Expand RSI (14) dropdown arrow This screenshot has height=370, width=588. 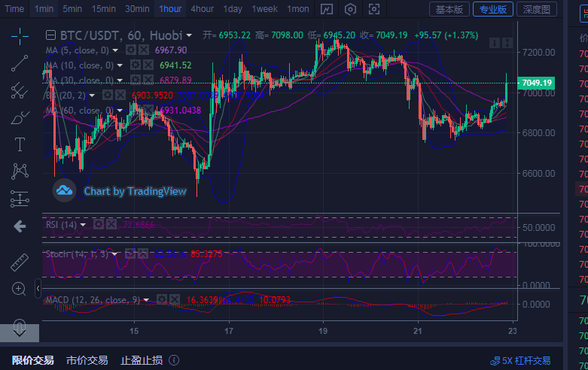pyautogui.click(x=83, y=225)
